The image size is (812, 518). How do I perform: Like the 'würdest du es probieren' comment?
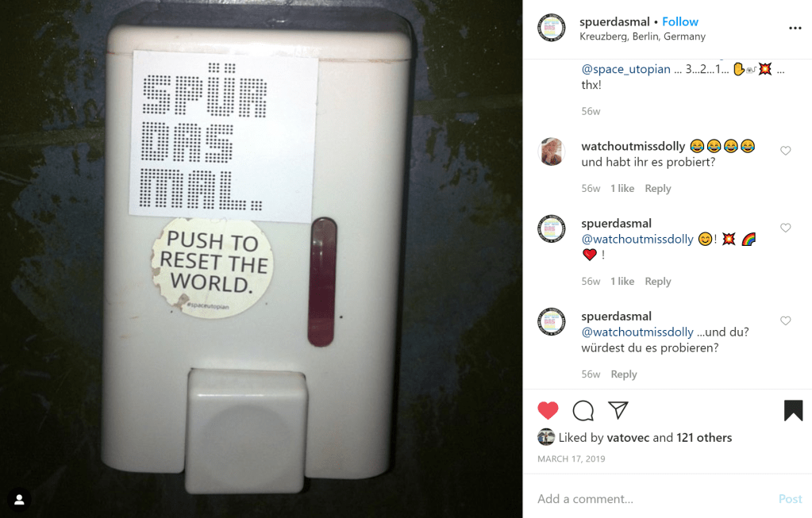pos(786,320)
